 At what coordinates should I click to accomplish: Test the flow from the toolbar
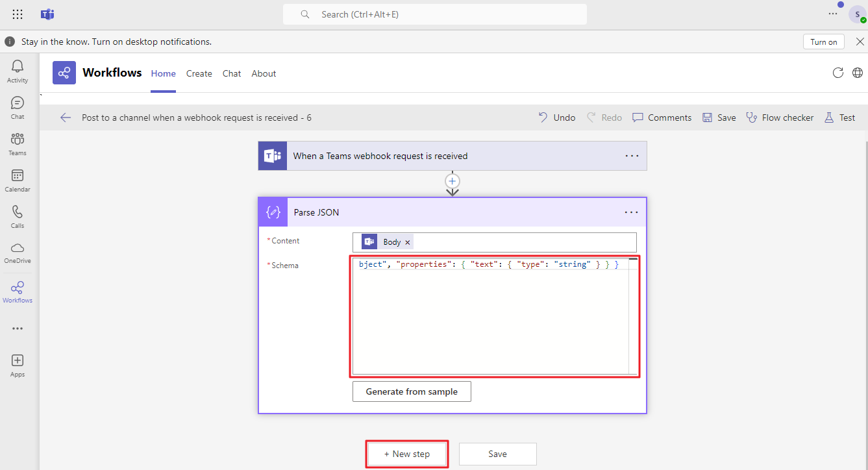tap(839, 117)
